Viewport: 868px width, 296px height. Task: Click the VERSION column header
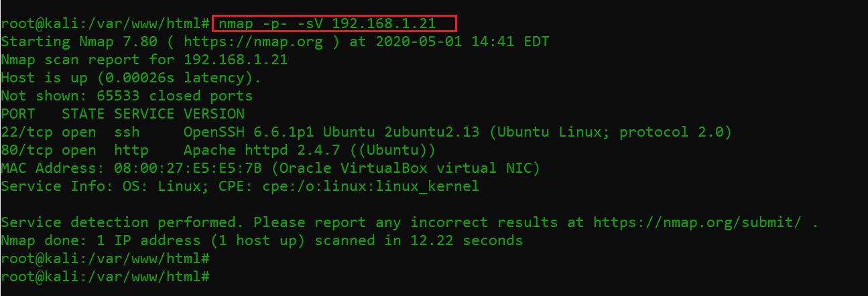(214, 114)
